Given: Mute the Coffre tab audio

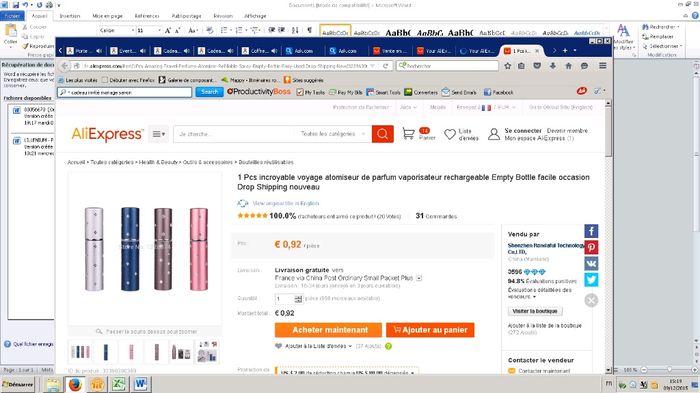Looking at the screenshot, I should 274,51.
